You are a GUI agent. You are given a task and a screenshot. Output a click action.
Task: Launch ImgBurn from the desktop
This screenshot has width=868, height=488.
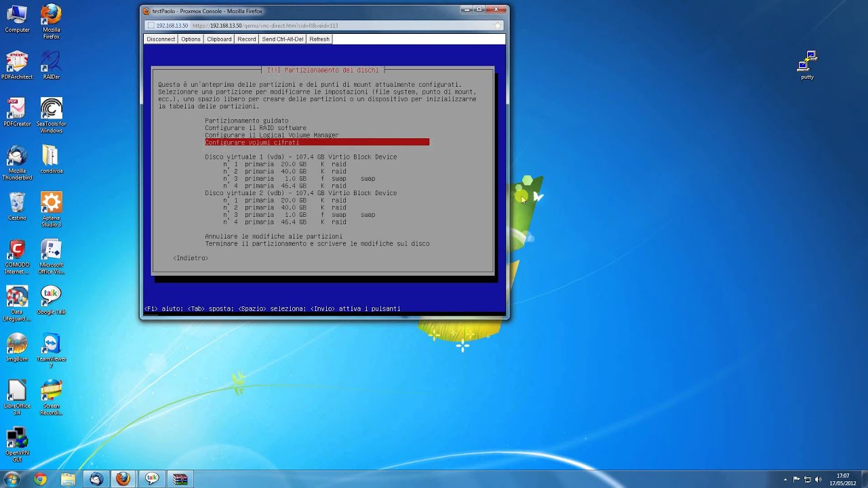(17, 347)
